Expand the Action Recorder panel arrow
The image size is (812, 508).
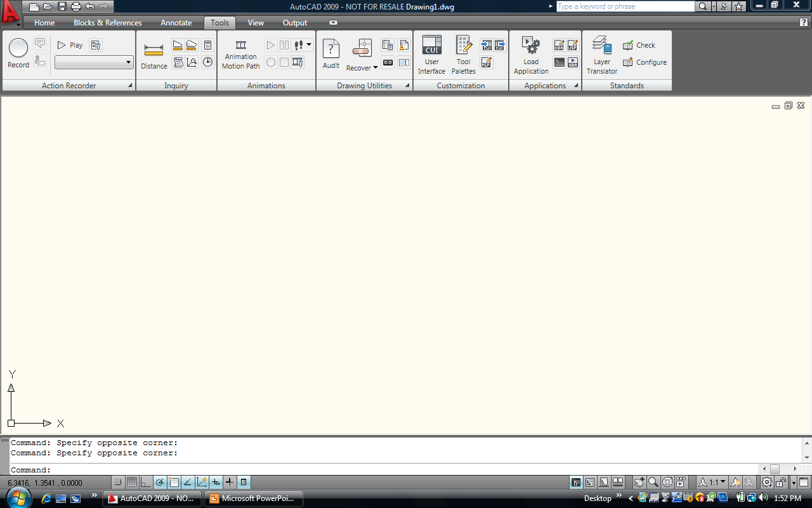coord(131,86)
